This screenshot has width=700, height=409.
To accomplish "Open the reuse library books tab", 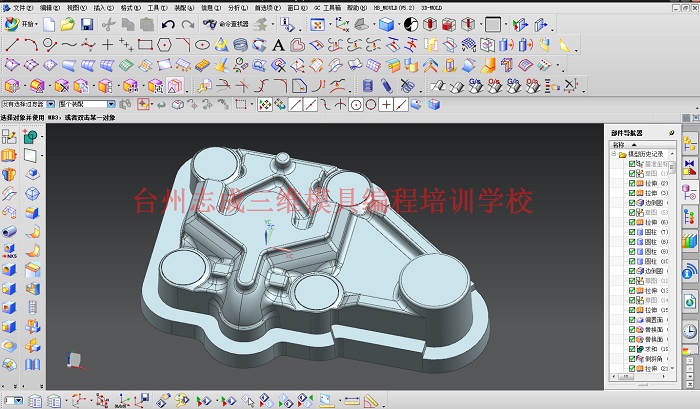I will (690, 241).
